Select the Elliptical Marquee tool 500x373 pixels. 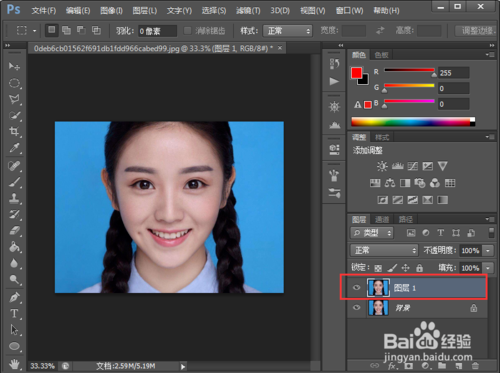(14, 83)
